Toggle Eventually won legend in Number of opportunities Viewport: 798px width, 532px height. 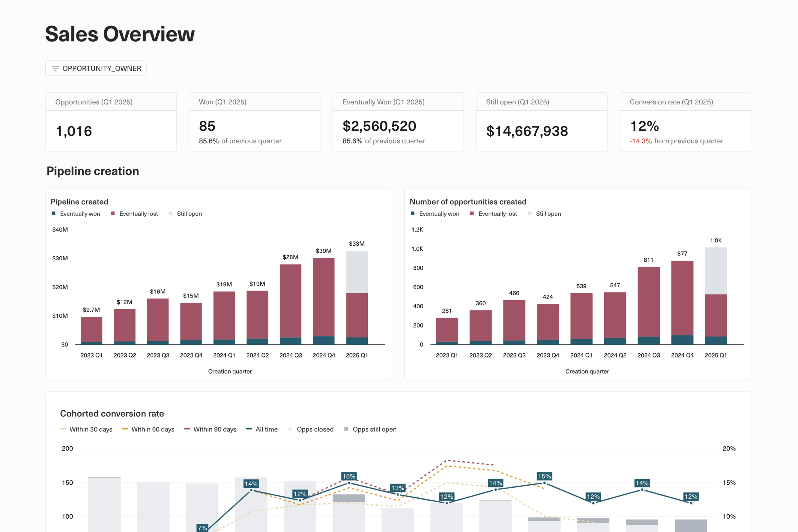tap(435, 214)
